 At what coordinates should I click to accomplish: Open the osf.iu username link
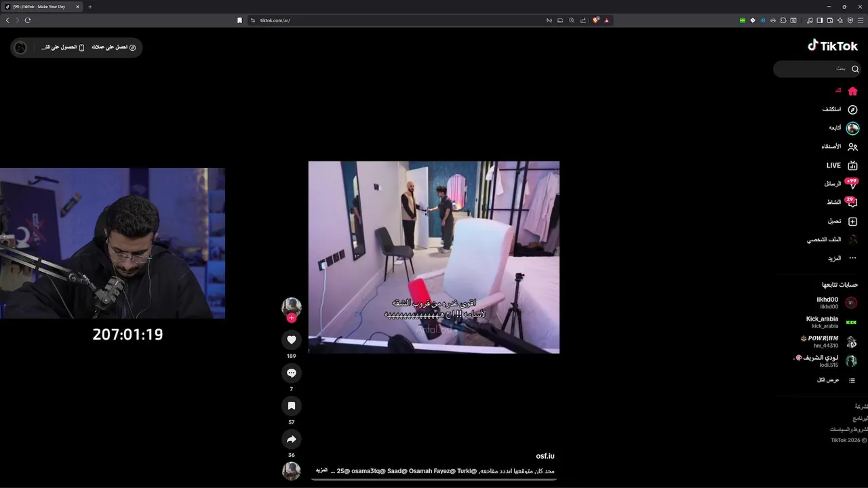coord(545,456)
